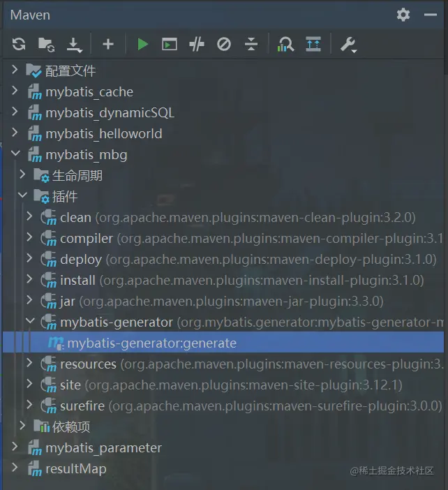The width and height of the screenshot is (448, 490).
Task: Collapse the mybatis-generator plugin node
Action: point(30,320)
